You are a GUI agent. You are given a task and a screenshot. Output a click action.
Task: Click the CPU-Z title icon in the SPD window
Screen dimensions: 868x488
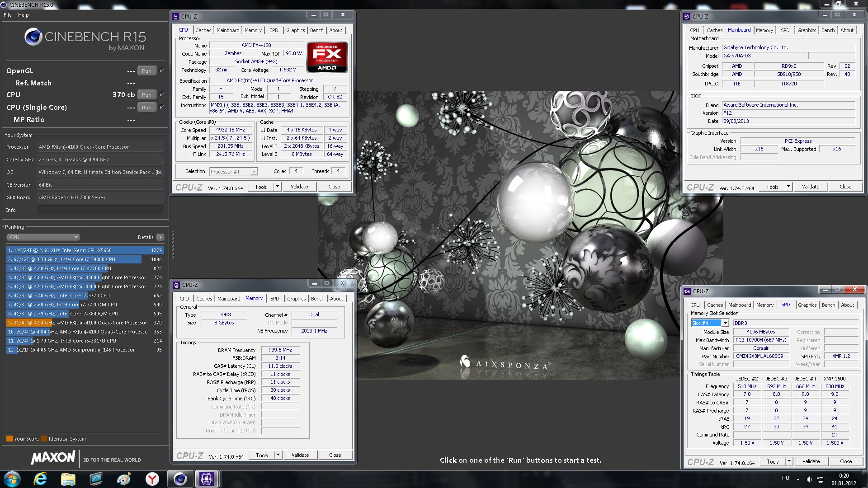(x=688, y=291)
